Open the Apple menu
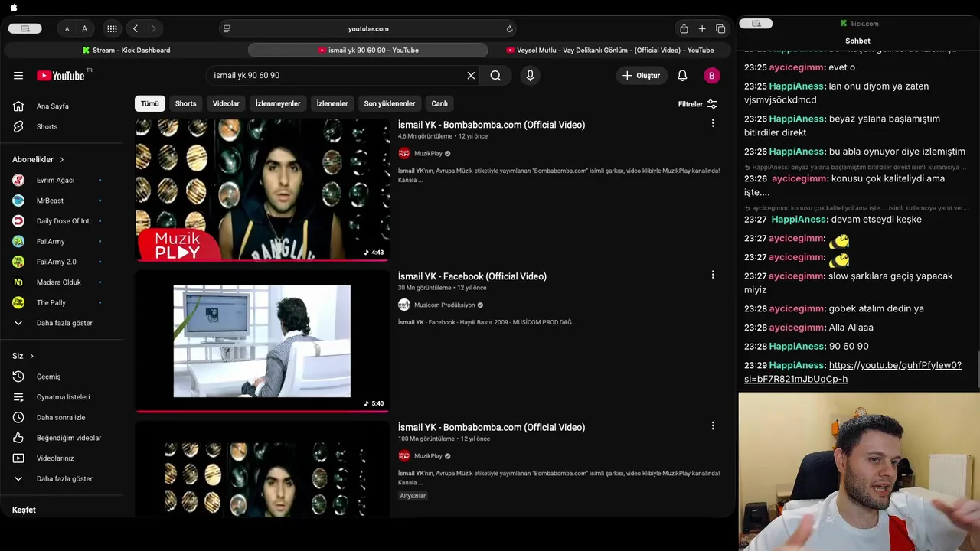The width and height of the screenshot is (980, 551). click(14, 8)
